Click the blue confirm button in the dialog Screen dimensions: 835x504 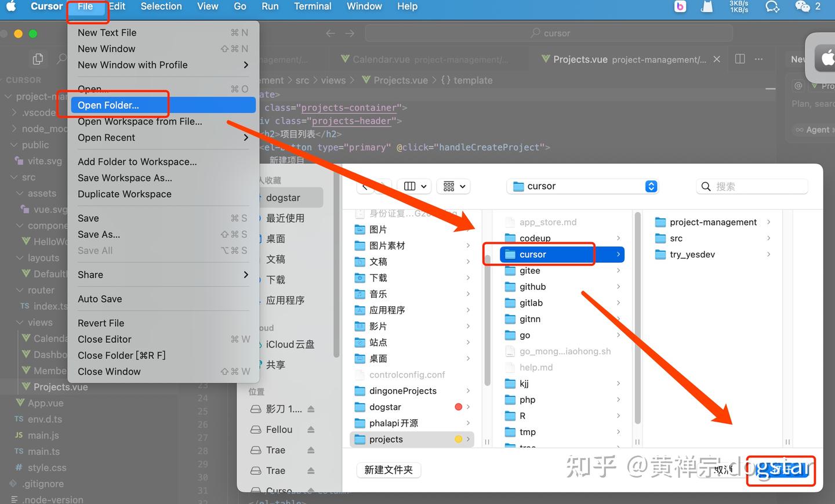(780, 470)
